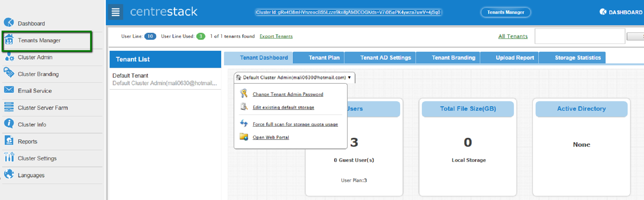The width and height of the screenshot is (644, 200).
Task: Click 'Local Storage' label
Action: tap(469, 160)
